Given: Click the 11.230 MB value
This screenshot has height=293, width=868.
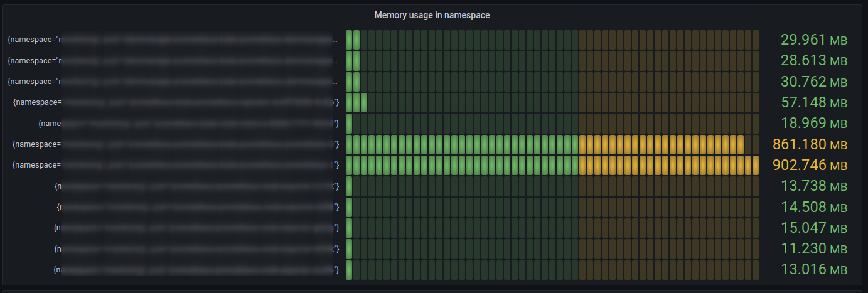Looking at the screenshot, I should click(x=814, y=249).
